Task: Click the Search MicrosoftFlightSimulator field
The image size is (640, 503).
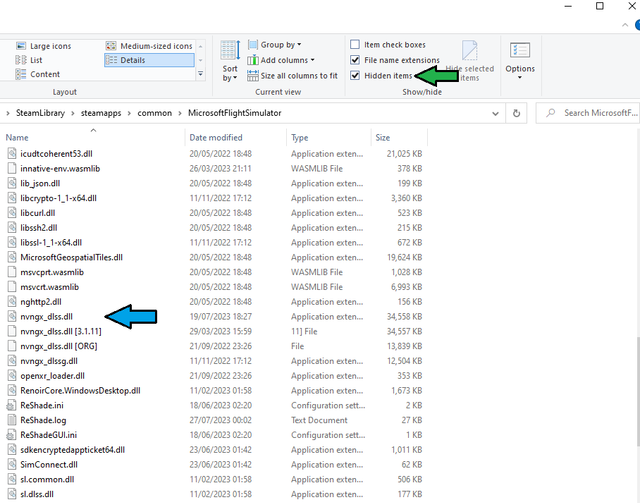Action: point(588,113)
